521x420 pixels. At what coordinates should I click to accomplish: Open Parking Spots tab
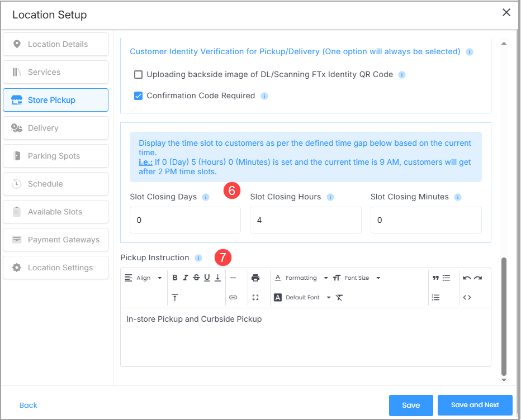point(56,156)
